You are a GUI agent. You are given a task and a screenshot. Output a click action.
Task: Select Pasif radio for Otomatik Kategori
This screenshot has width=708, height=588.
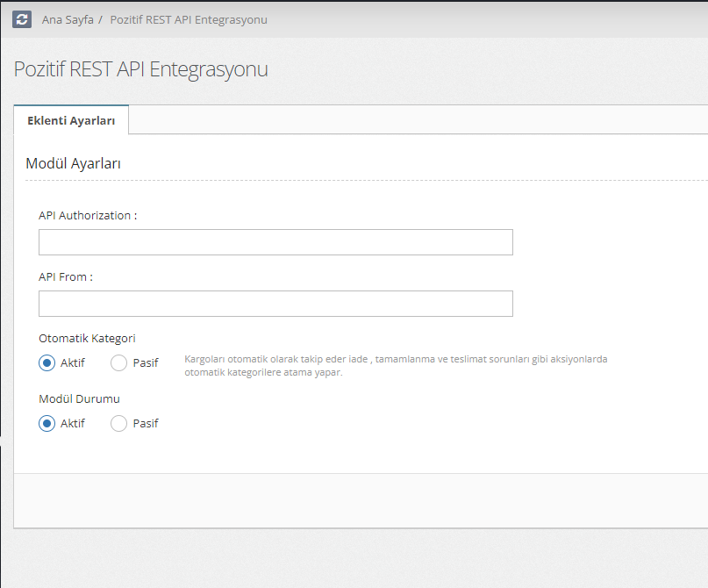click(119, 362)
